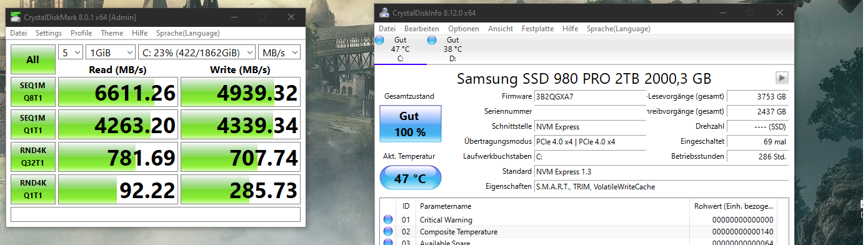The image size is (868, 245).
Task: Open Festplatte menu in CrystalDiskInfo
Action: [537, 29]
